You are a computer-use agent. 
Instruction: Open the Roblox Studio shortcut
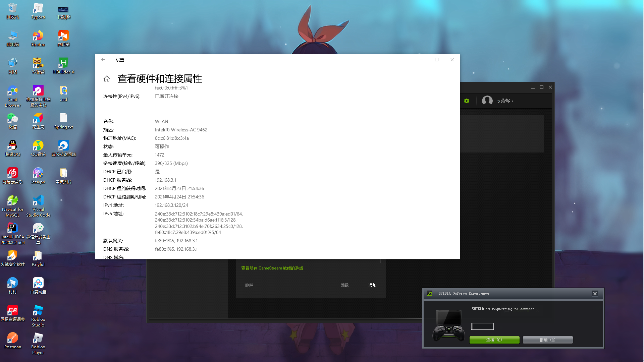[38, 311]
